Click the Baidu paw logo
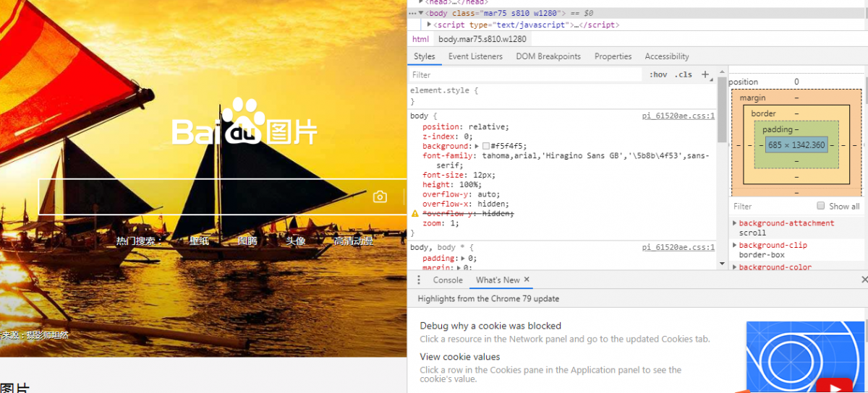The height and width of the screenshot is (393, 868). [242, 120]
